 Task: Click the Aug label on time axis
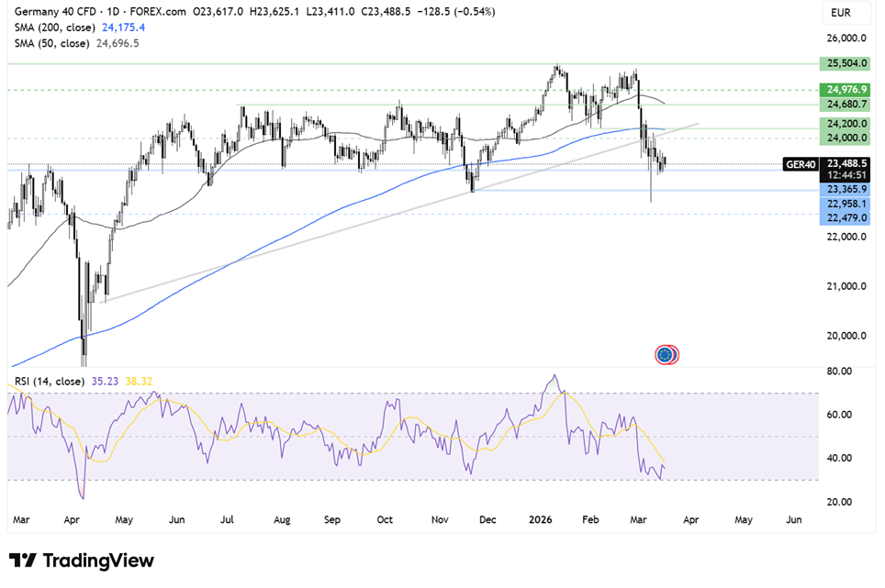[x=282, y=520]
